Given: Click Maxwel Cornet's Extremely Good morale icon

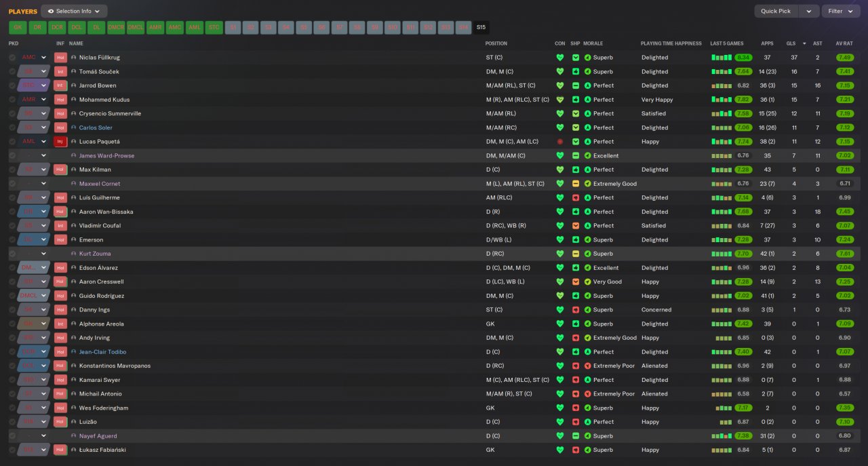Looking at the screenshot, I should click(x=588, y=184).
